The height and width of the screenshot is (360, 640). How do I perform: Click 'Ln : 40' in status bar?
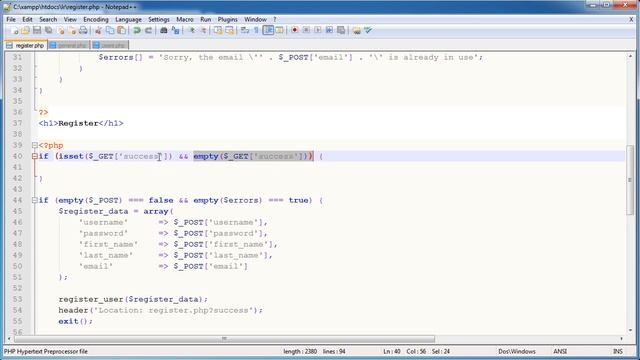point(391,351)
